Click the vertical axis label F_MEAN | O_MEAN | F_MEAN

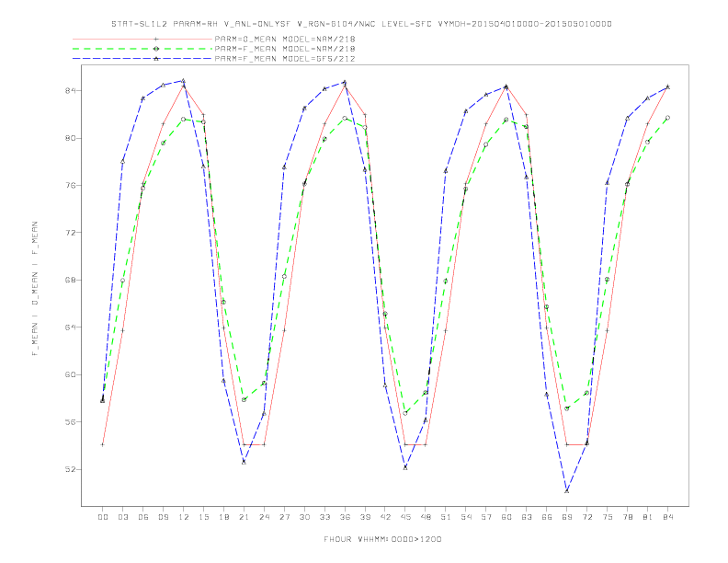(35, 289)
